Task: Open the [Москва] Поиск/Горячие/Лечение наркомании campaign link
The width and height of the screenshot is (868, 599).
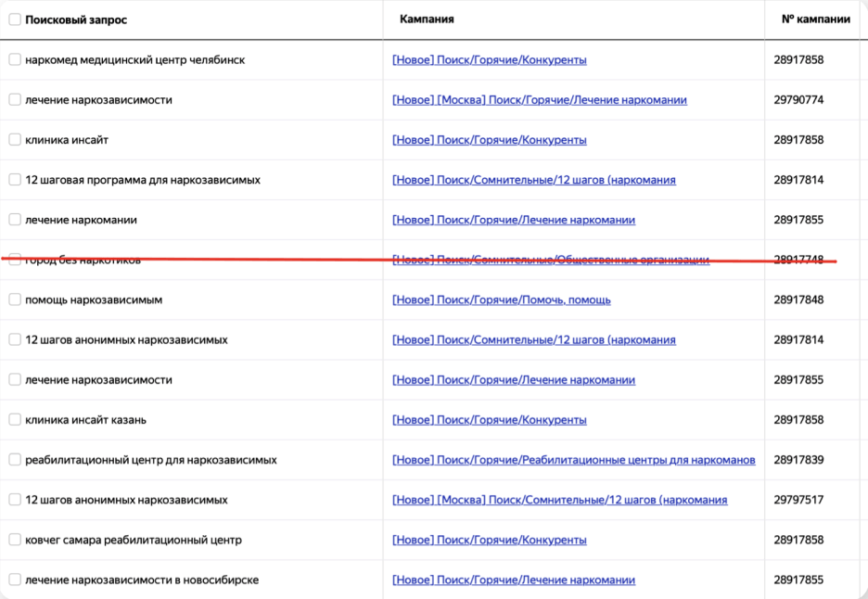Action: click(539, 100)
